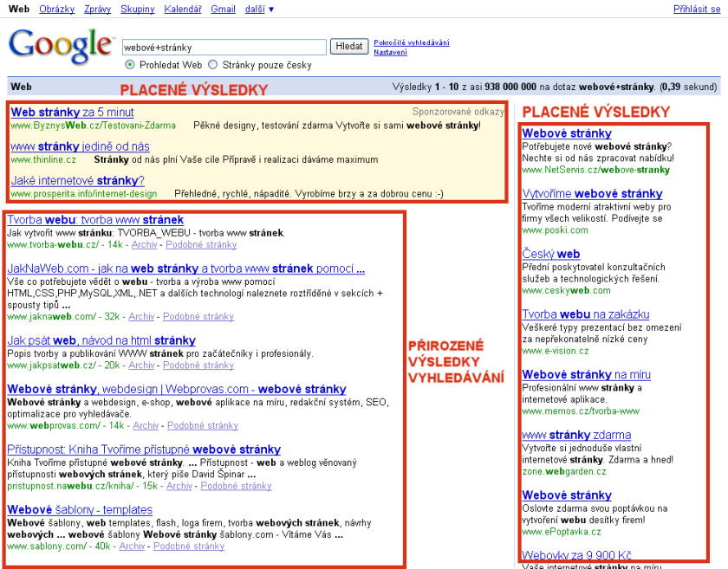
Task: Click the www.poski.com URL text
Action: click(555, 230)
